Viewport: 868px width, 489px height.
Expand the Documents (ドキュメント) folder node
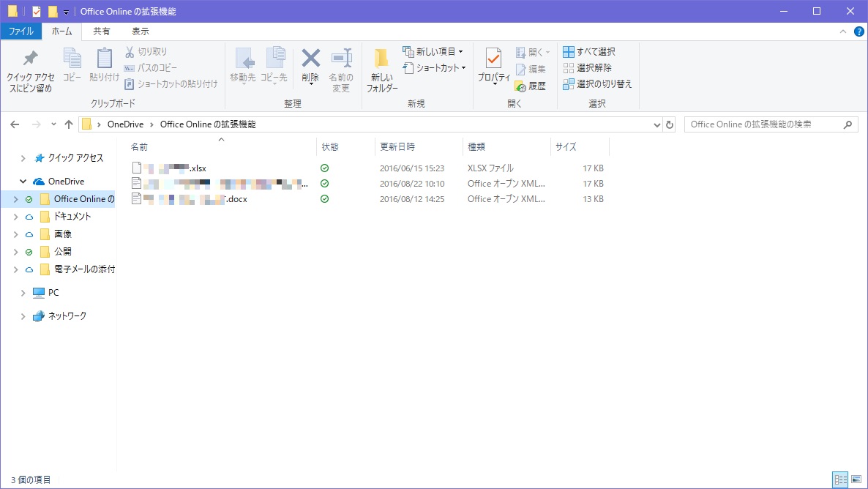pos(15,217)
